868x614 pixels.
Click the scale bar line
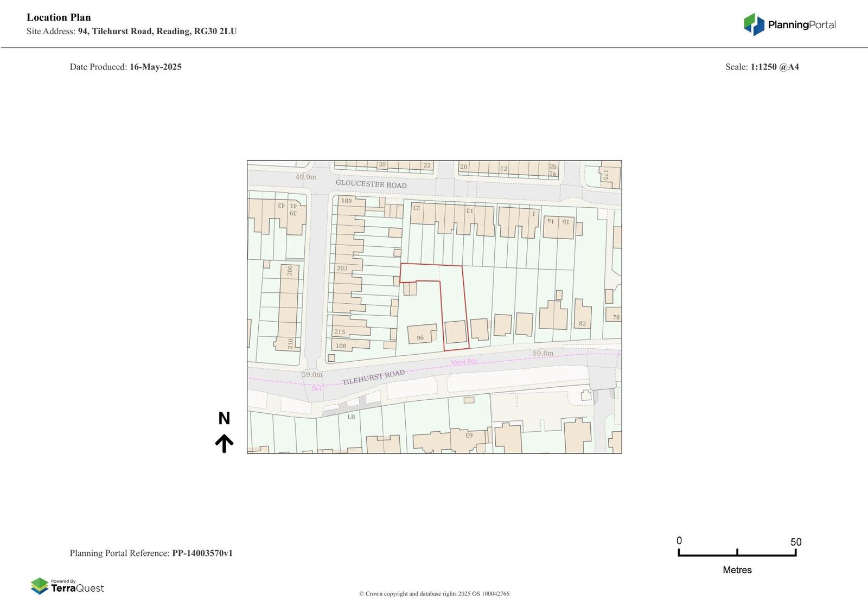pyautogui.click(x=737, y=554)
